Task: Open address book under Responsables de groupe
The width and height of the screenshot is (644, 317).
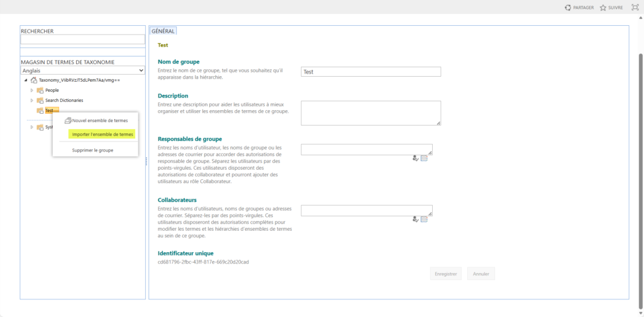Action: (424, 158)
